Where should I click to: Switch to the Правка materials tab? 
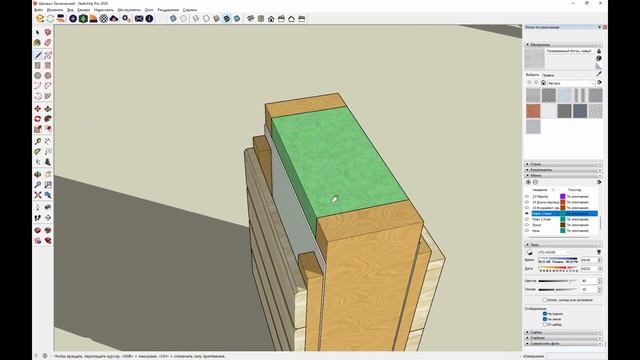click(x=548, y=75)
